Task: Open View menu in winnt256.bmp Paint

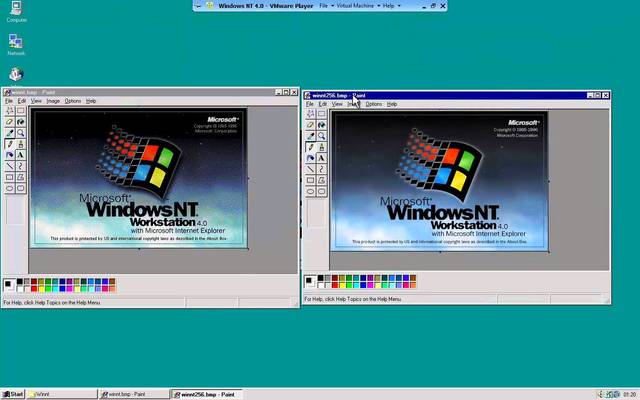Action: click(337, 104)
